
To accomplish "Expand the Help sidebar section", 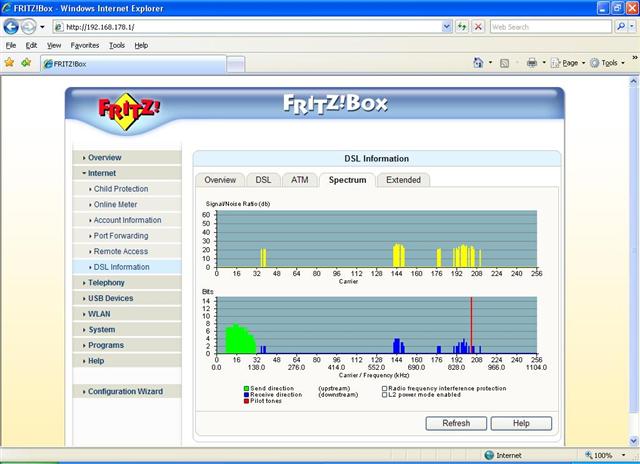I will point(127,361).
